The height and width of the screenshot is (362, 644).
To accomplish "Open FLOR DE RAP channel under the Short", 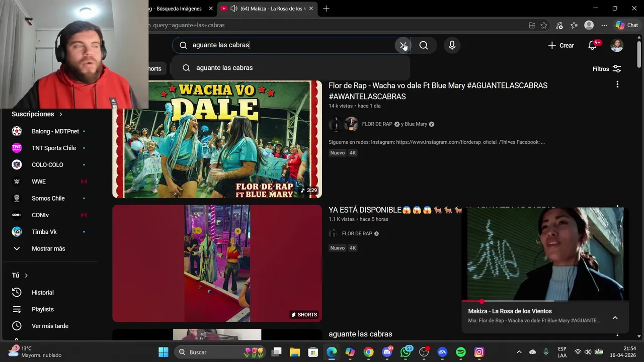I will (357, 234).
